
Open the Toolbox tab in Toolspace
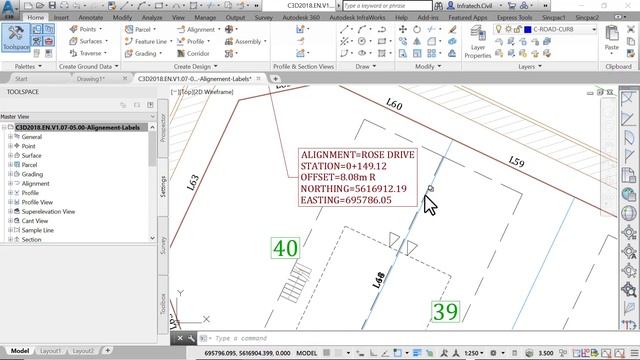(163, 304)
